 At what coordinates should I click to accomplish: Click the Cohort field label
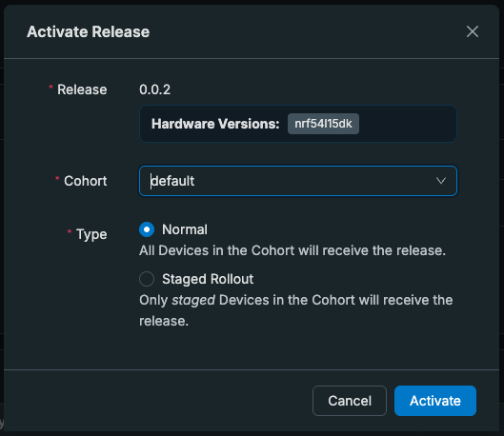[x=85, y=181]
